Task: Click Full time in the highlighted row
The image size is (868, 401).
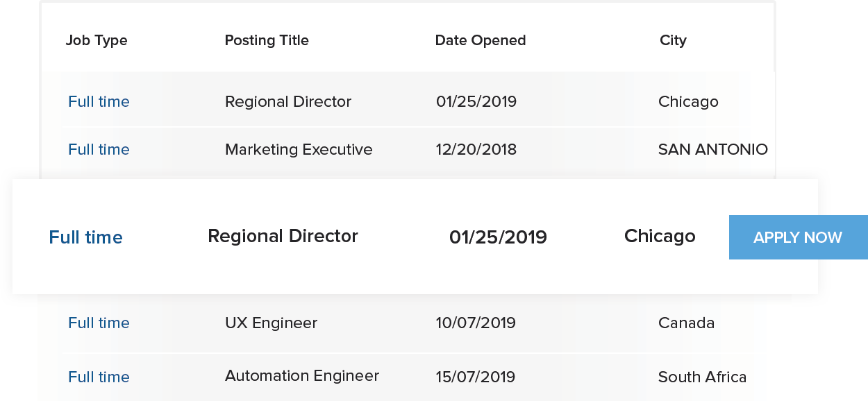Action: (85, 237)
